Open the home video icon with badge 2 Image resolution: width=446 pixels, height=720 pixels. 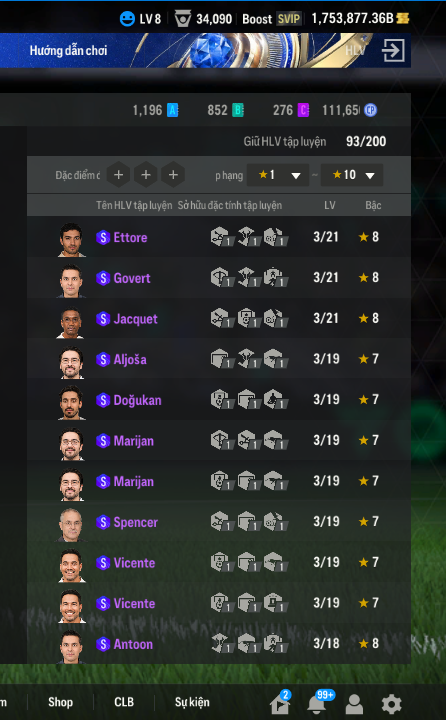[x=280, y=703]
